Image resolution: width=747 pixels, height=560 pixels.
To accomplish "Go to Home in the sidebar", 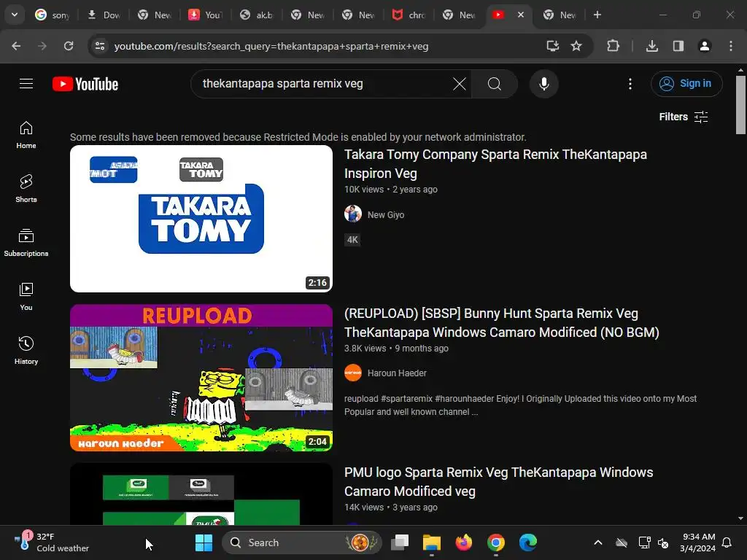I will pyautogui.click(x=26, y=135).
